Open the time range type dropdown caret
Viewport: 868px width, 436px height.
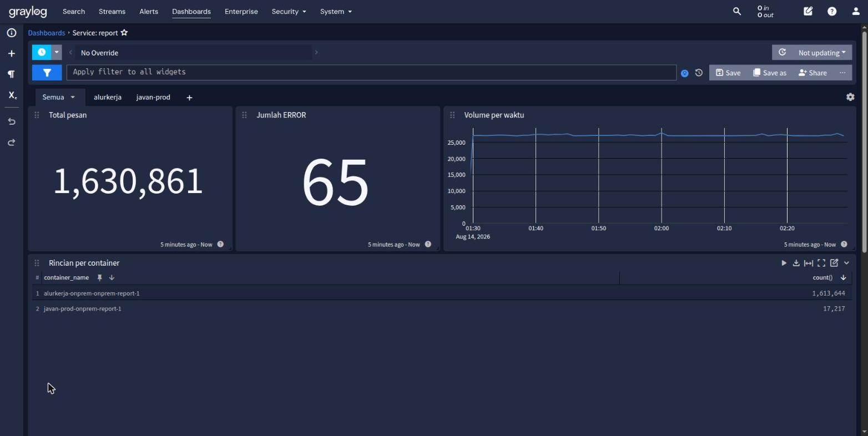[x=57, y=53]
